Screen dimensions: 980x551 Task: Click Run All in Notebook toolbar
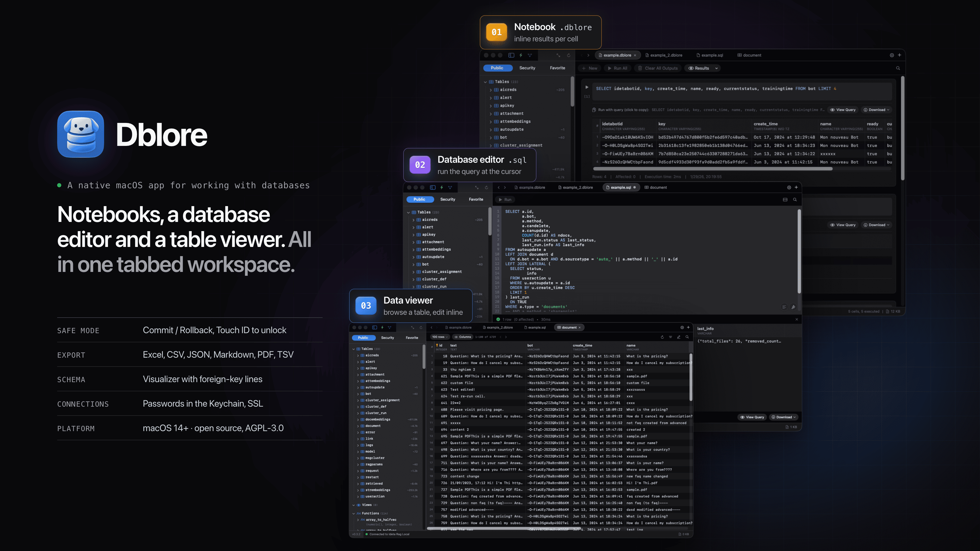click(618, 68)
